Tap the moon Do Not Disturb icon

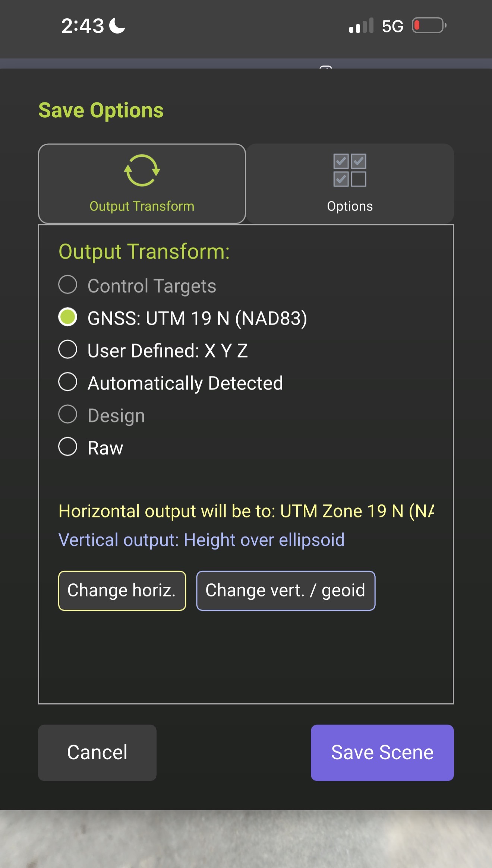pyautogui.click(x=117, y=26)
